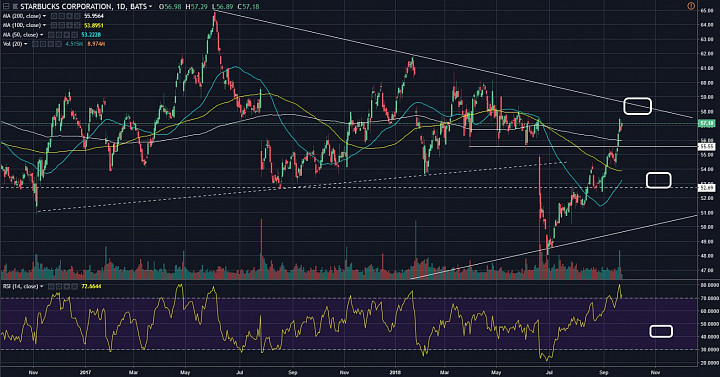Hide the MA (100, close) indicator
This screenshot has height=377, width=720.
(53, 25)
